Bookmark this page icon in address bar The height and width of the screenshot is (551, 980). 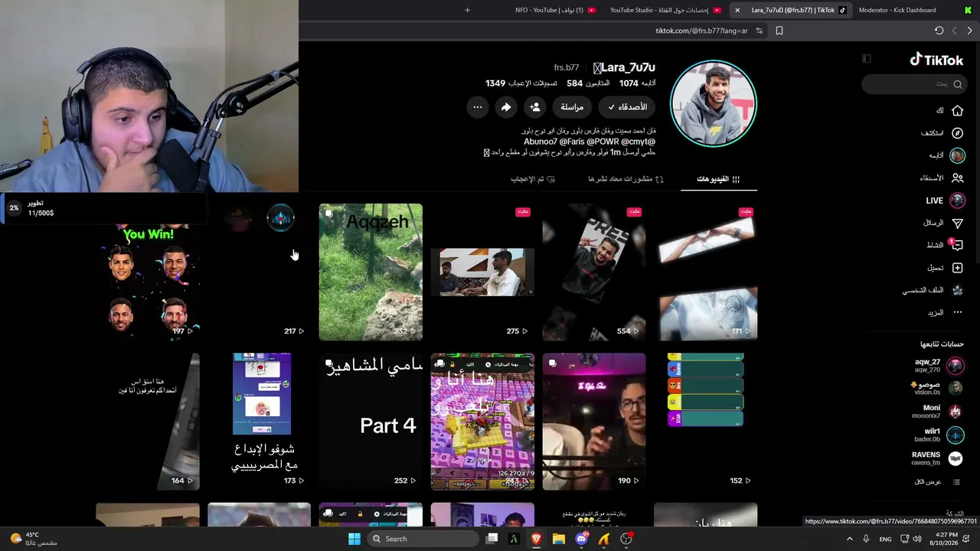click(779, 31)
